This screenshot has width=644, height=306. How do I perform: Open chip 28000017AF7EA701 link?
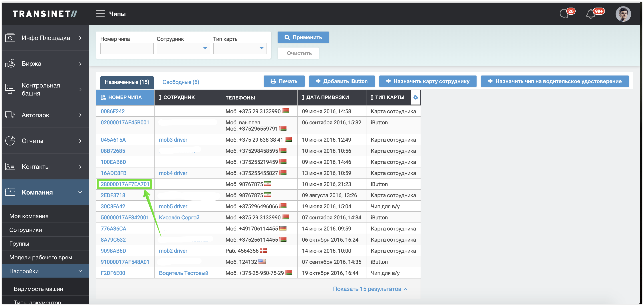click(x=125, y=184)
